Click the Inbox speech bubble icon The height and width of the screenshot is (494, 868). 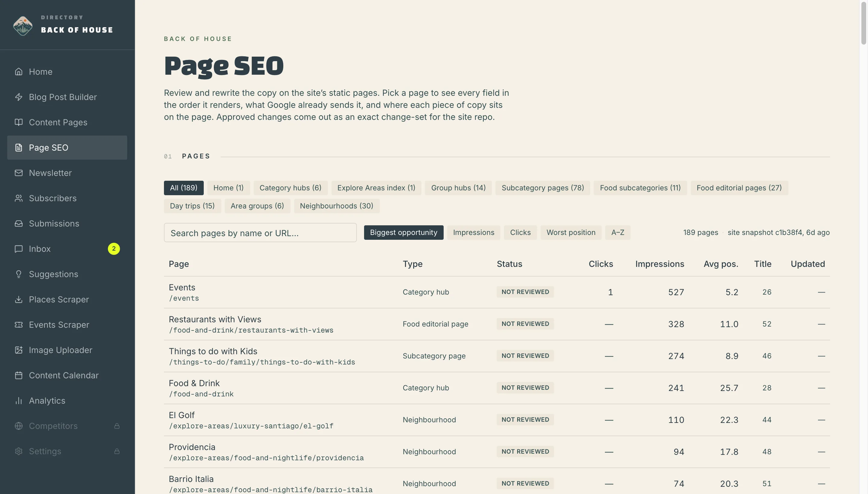click(19, 249)
